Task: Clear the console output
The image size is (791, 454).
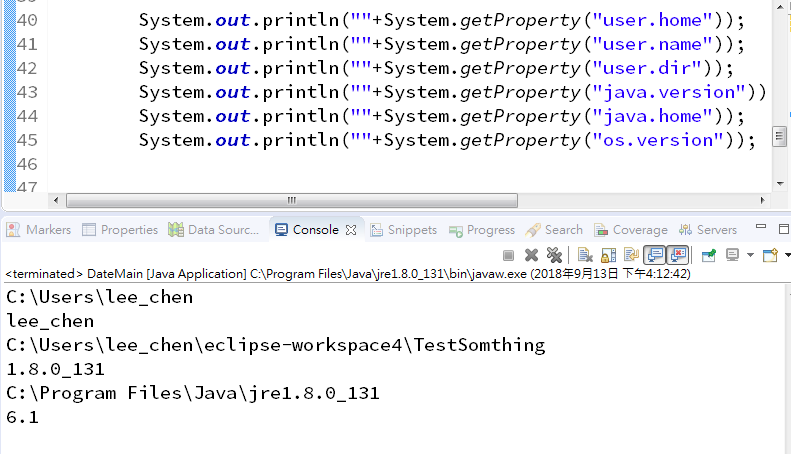Action: (585, 255)
